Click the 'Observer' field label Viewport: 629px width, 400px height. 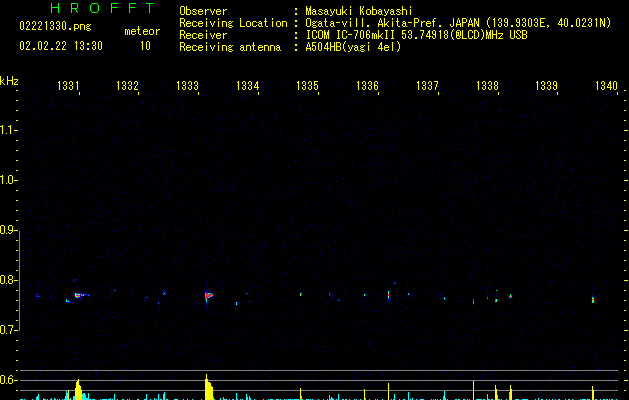(203, 11)
